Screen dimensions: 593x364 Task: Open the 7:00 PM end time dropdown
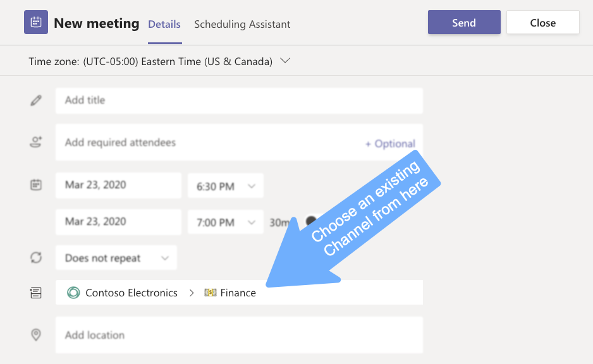click(226, 222)
